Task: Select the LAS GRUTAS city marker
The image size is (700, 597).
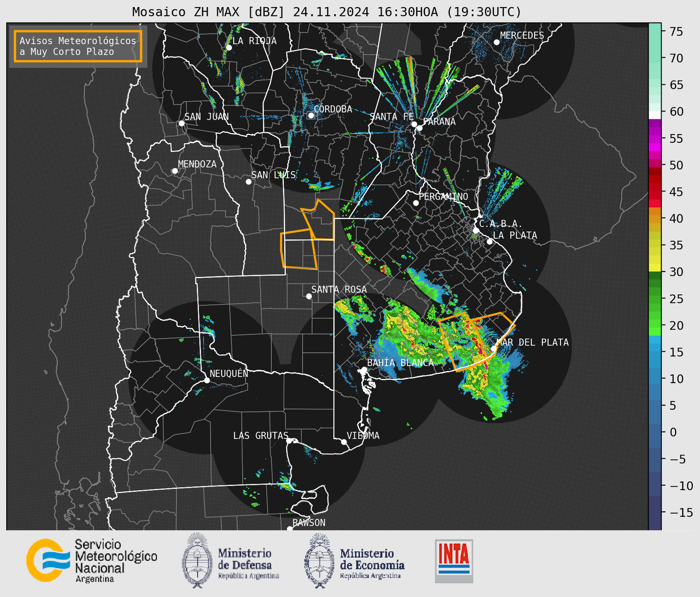Action: (x=289, y=441)
